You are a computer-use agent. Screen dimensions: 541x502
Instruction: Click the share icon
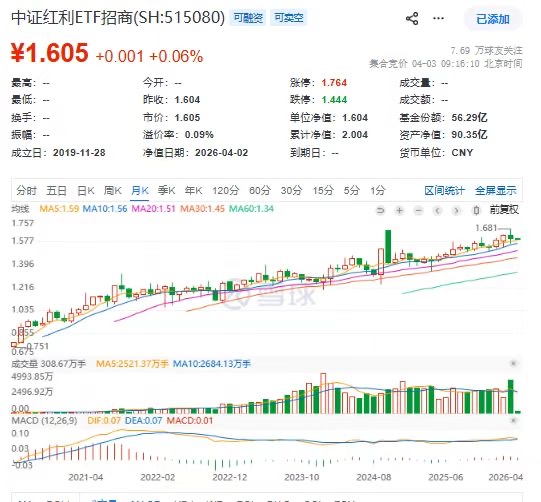pos(412,19)
